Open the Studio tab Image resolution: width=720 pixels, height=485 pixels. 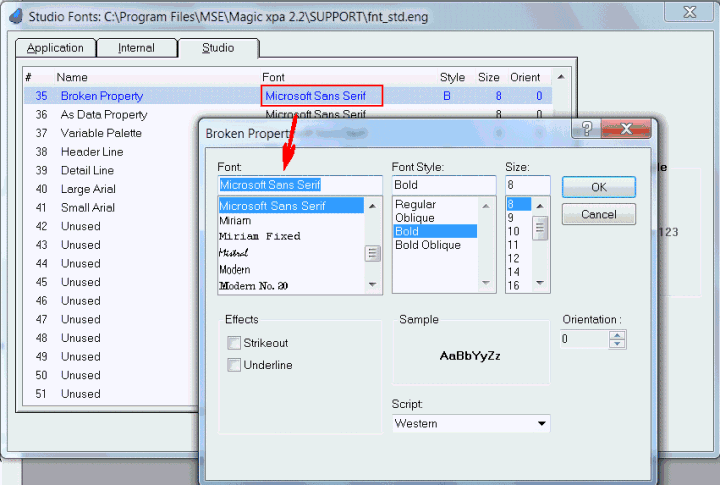[x=218, y=48]
